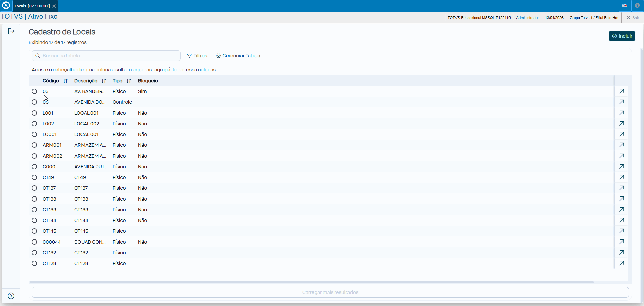Toggle sort order on Tipo column
The width and height of the screenshot is (644, 306).
tap(129, 81)
